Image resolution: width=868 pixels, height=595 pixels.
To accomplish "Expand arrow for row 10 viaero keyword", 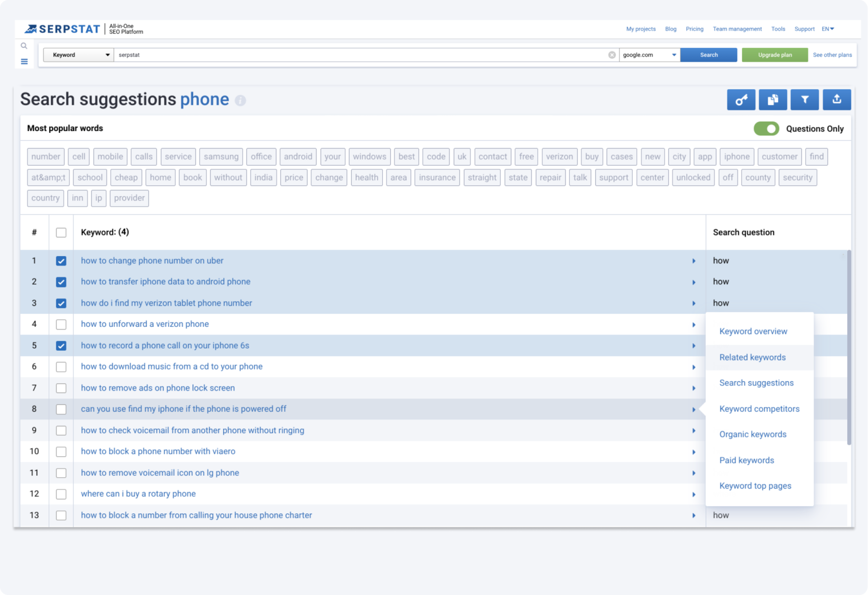I will pos(694,452).
